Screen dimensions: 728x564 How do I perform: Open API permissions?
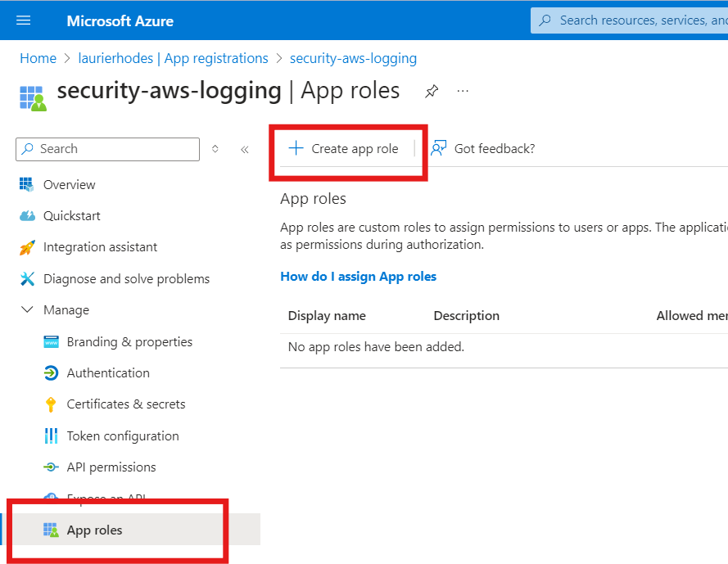pos(111,467)
